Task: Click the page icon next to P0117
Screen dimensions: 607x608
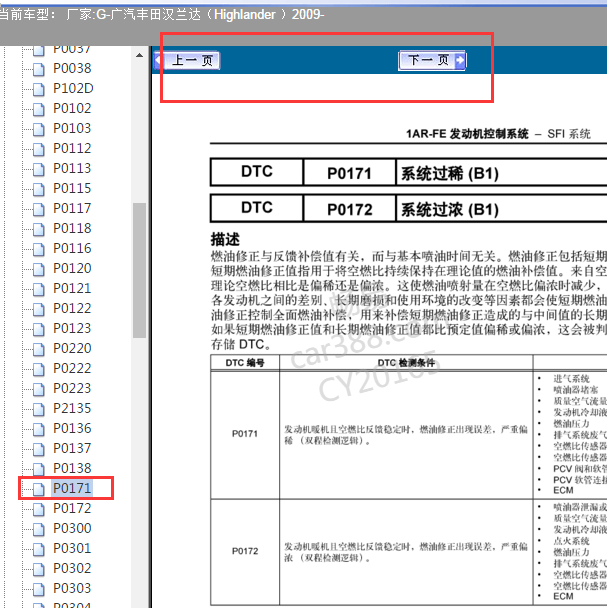Action: pyautogui.click(x=39, y=209)
